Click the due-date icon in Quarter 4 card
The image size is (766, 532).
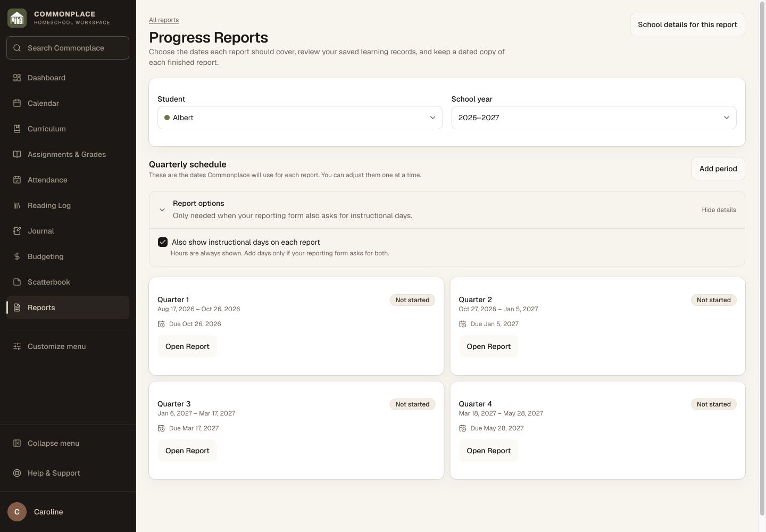click(x=463, y=428)
